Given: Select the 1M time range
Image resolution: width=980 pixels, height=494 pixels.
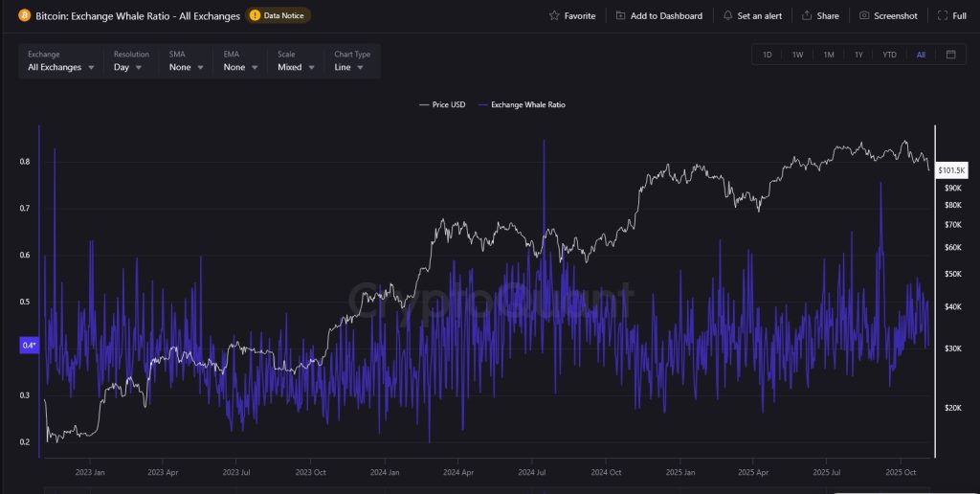Looking at the screenshot, I should [x=829, y=55].
